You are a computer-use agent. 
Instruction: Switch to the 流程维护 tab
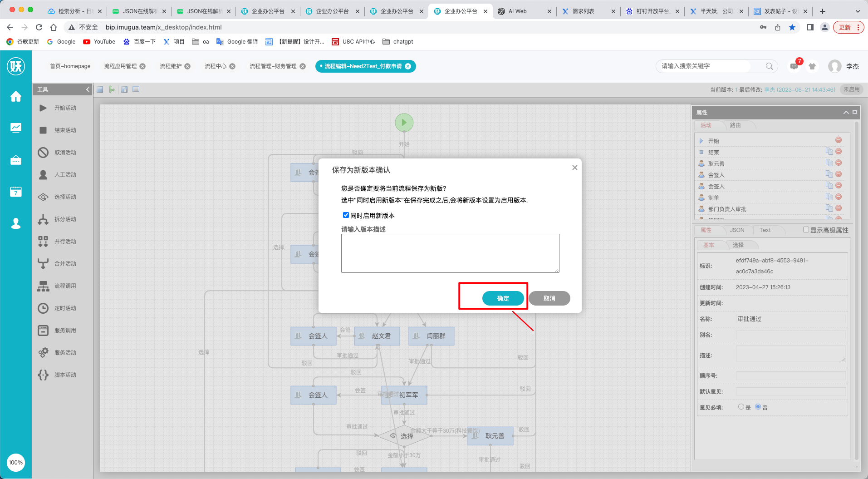tap(171, 66)
